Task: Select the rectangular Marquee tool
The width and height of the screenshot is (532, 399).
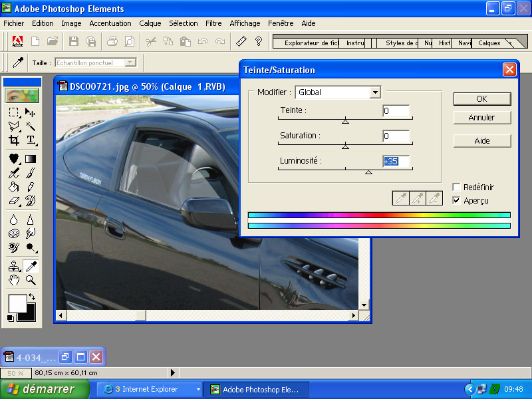Action: tap(13, 112)
